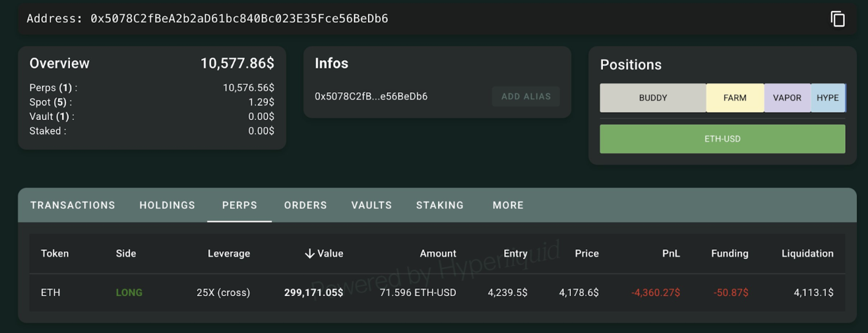Expand the MORE tab menu
This screenshot has height=333, width=868.
point(508,205)
